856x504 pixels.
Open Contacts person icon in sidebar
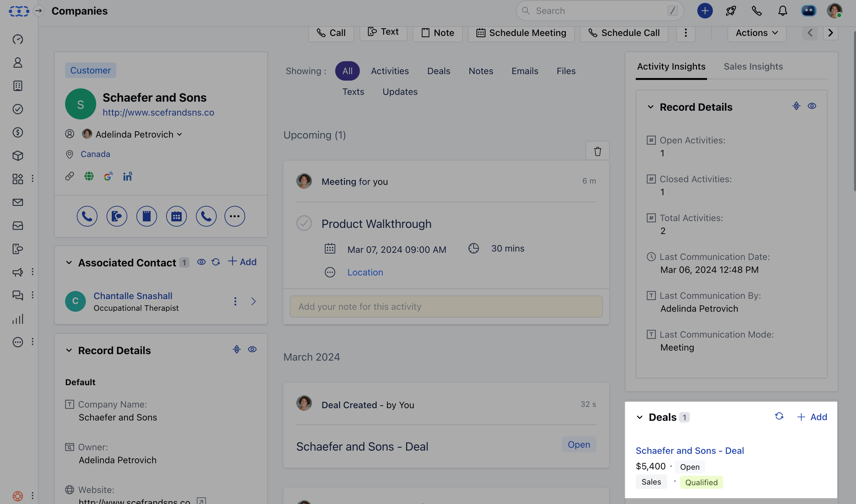click(18, 62)
